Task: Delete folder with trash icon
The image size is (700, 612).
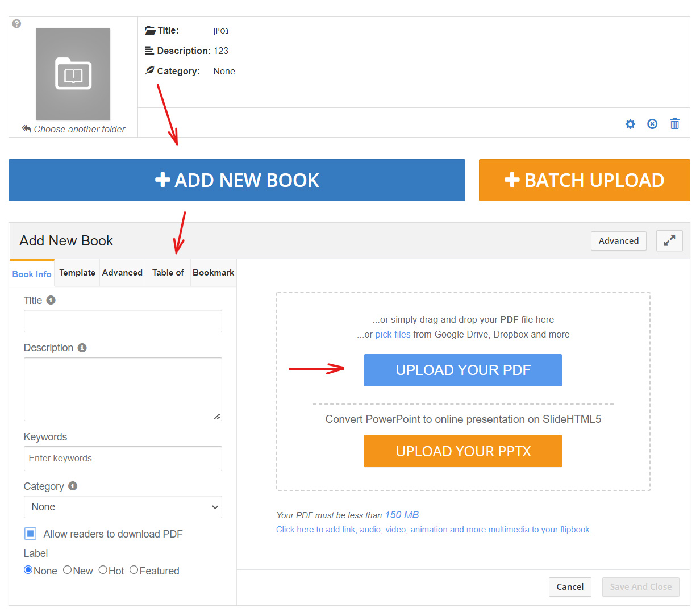Action: tap(674, 123)
